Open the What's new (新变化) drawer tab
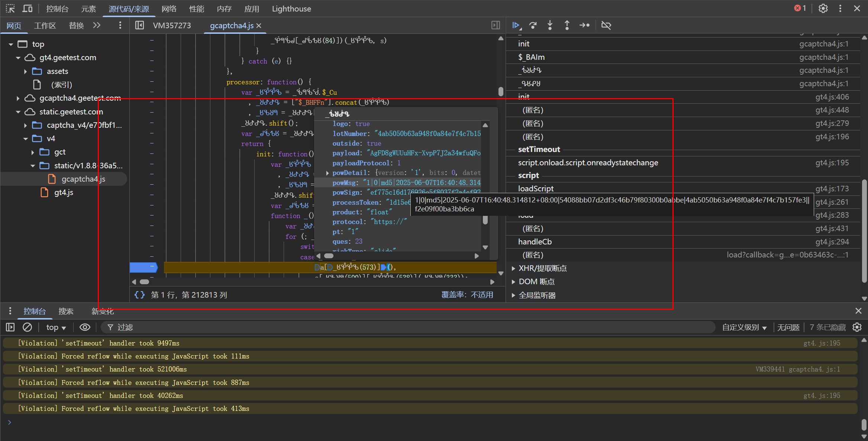 click(103, 311)
